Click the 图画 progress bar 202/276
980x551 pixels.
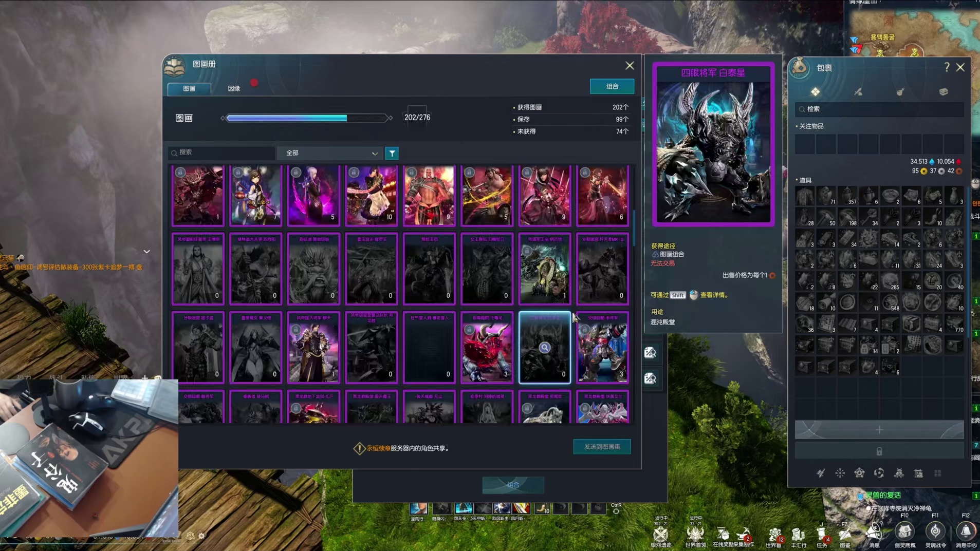306,118
